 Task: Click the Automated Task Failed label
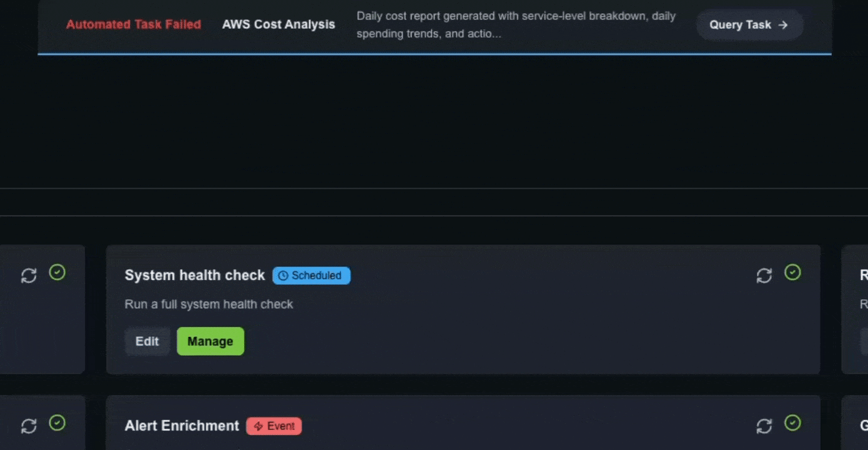pos(133,24)
